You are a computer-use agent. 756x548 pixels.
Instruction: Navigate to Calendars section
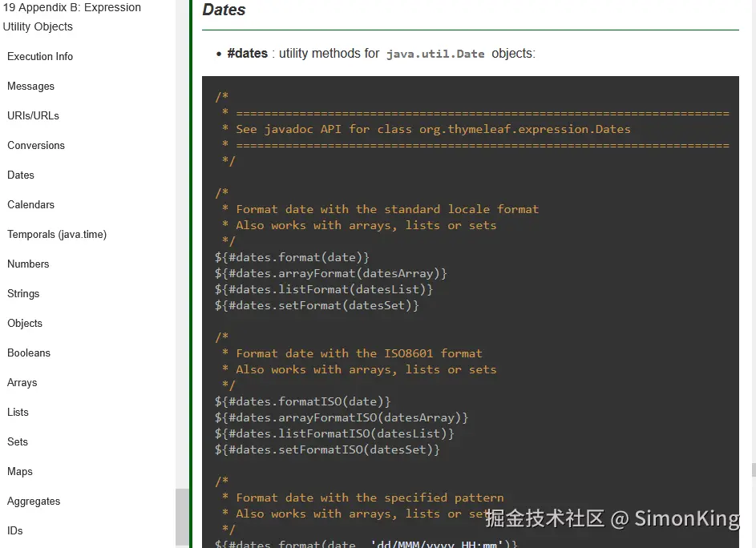30,205
